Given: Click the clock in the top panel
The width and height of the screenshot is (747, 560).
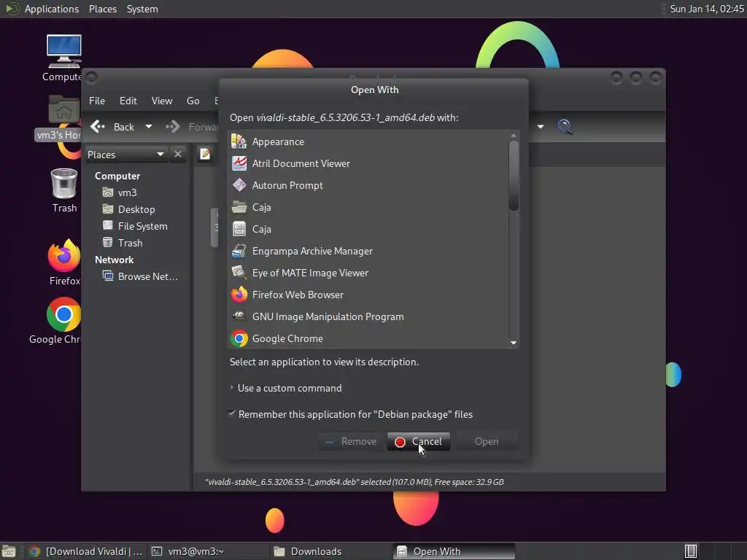Looking at the screenshot, I should click(706, 9).
